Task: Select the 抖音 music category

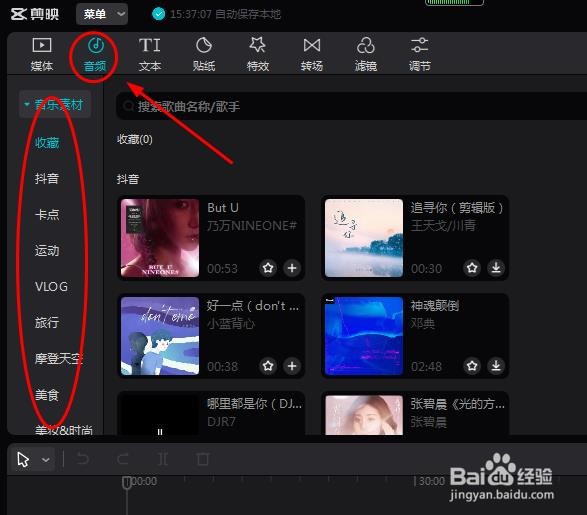Action: pos(47,179)
